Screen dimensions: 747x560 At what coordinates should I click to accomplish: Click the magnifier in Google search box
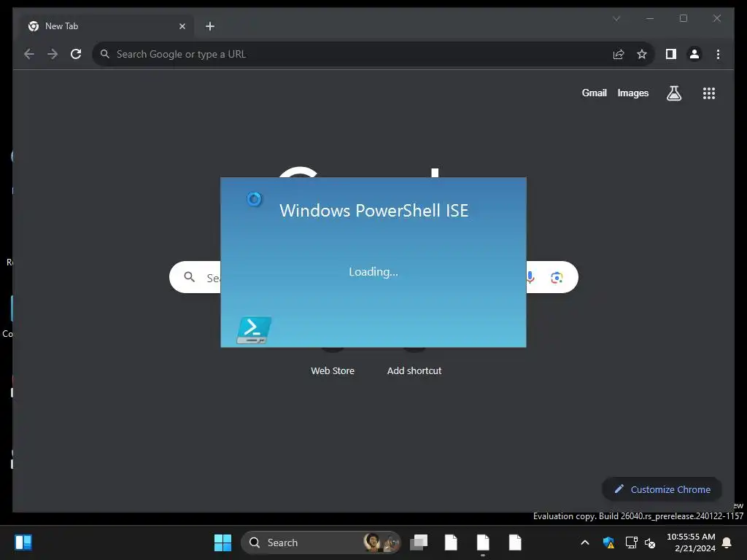[190, 277]
